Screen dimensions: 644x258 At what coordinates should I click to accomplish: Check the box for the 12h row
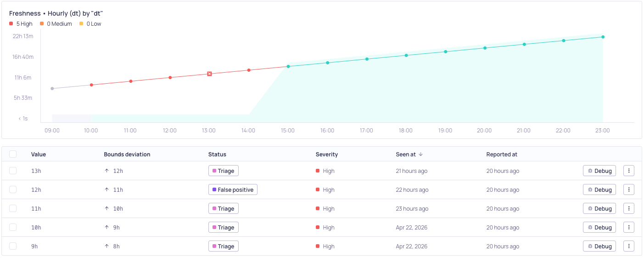(13, 189)
